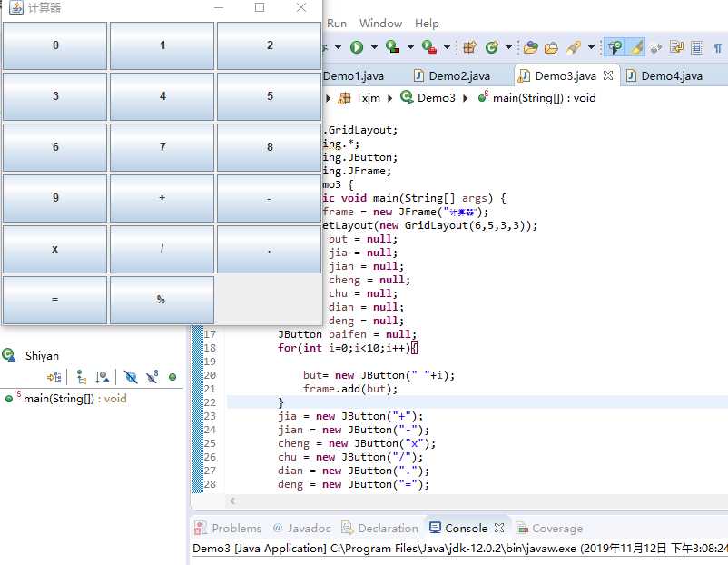
Task: Expand breadcrumb arrow before Txjm
Action: [329, 98]
